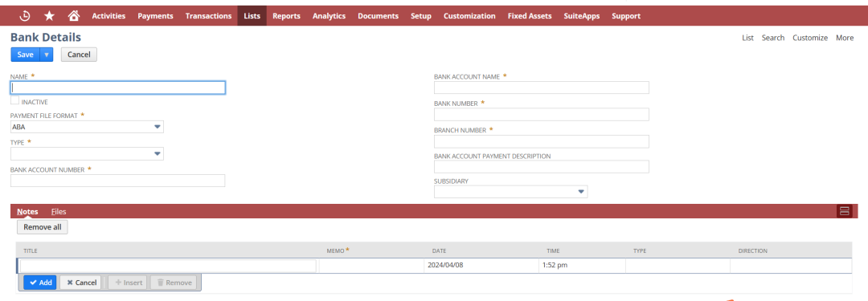
Task: Open the Setup menu
Action: [x=420, y=16]
